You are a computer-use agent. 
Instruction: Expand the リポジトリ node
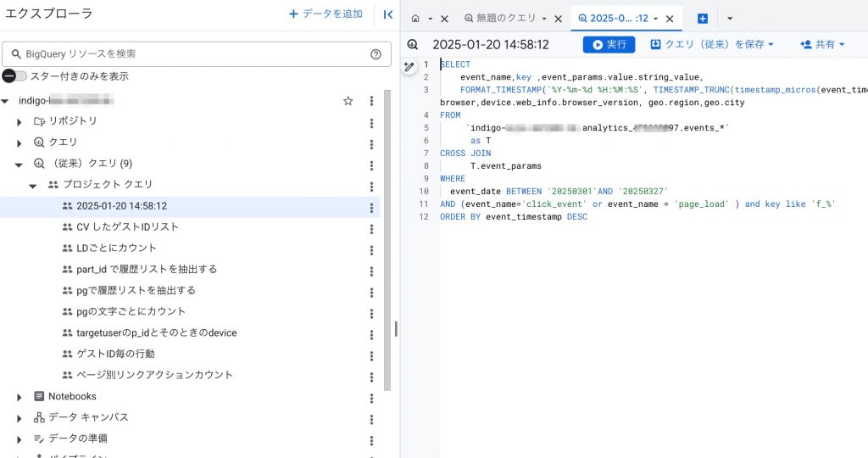pyautogui.click(x=19, y=122)
